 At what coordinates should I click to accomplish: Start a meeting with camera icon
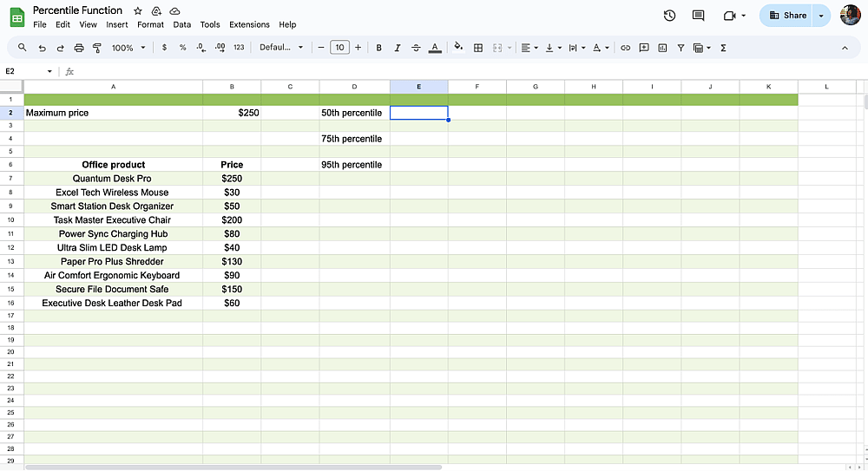pyautogui.click(x=730, y=16)
